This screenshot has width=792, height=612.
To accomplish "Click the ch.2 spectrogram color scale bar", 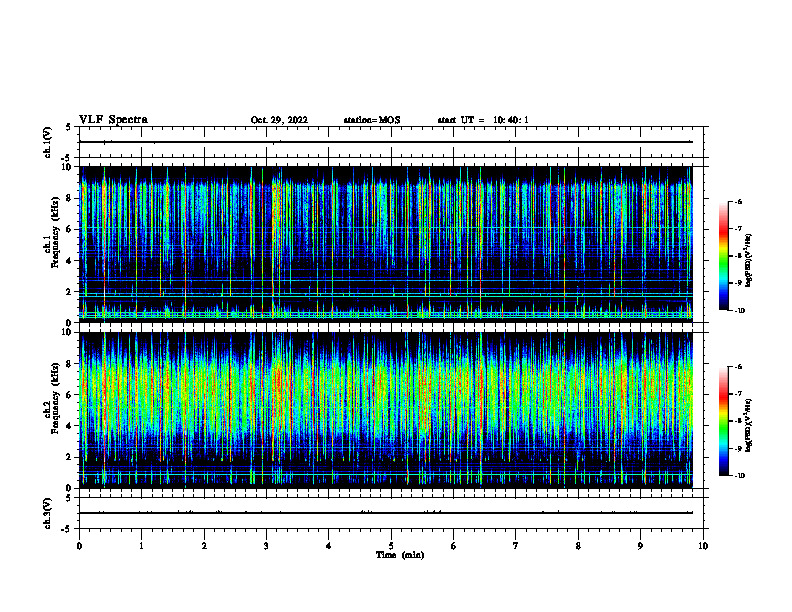I will click(x=724, y=421).
